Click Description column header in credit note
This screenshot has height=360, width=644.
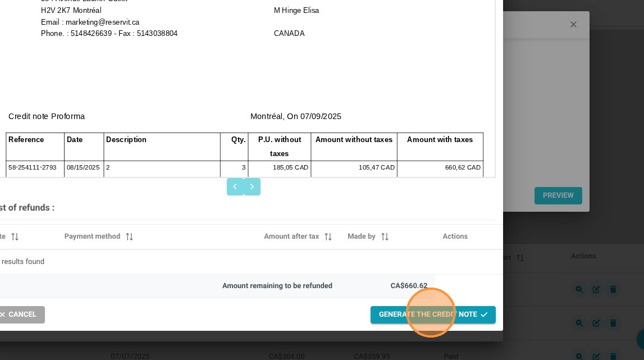point(126,140)
